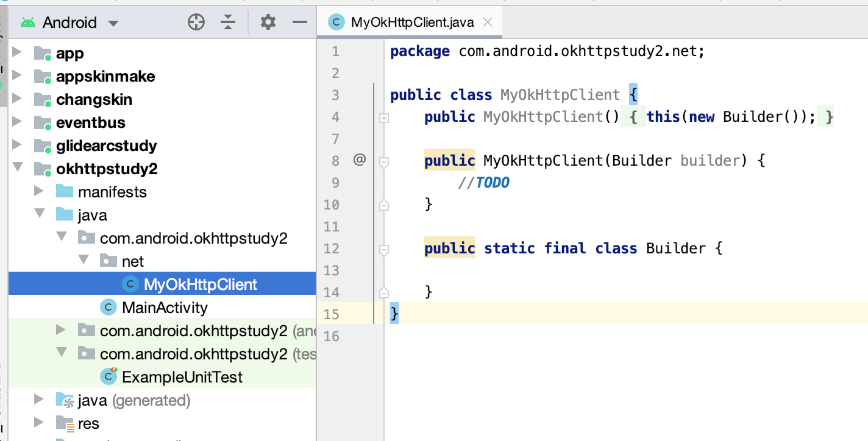Click the @ gutter icon on line 8
Screen dimensions: 868x441
pyautogui.click(x=360, y=160)
